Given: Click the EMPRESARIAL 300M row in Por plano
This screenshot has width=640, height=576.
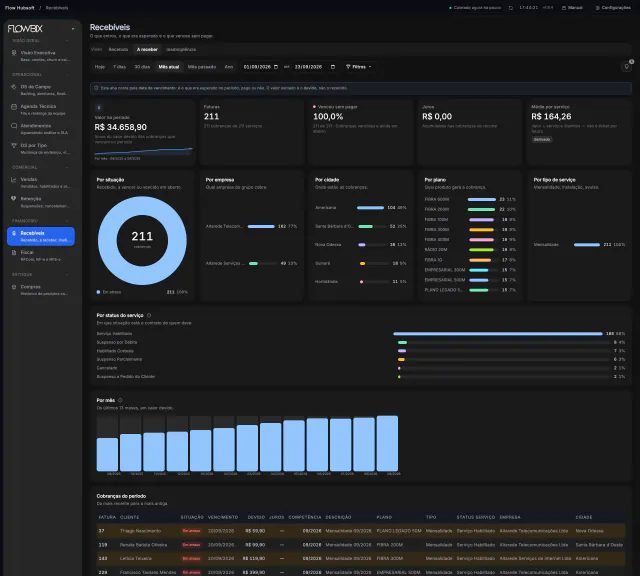Looking at the screenshot, I should point(470,270).
